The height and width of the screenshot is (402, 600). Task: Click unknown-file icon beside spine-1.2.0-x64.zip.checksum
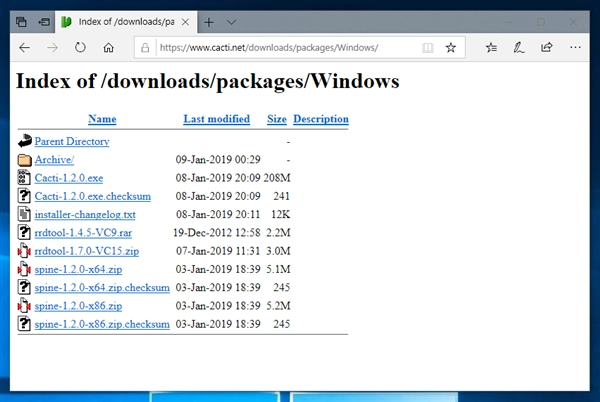click(x=24, y=287)
